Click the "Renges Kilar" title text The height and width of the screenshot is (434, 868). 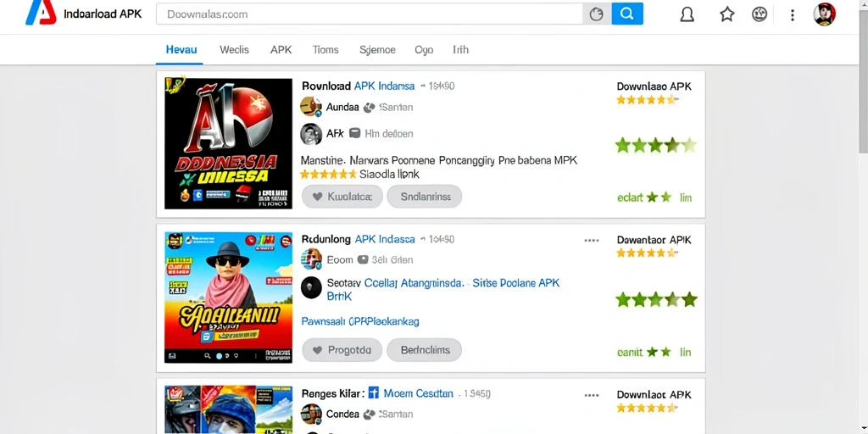(332, 393)
